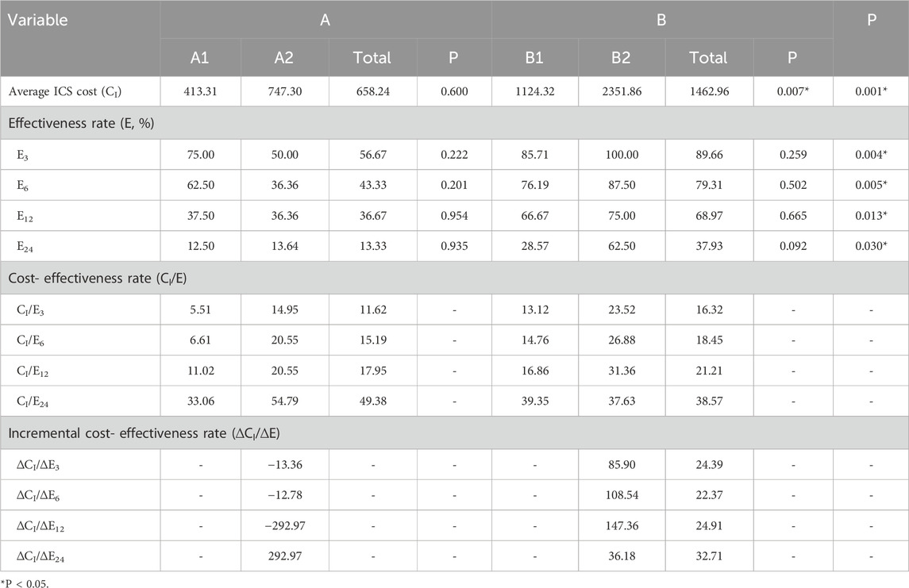Select the 5.51 value cell
This screenshot has height=588, width=909.
(x=202, y=309)
